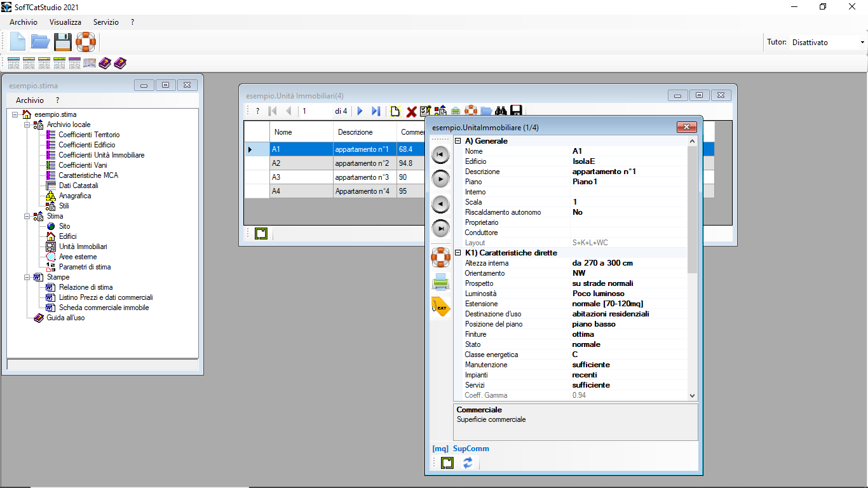Add new record in Unità Immobiliari toolbar
This screenshot has width=868, height=488.
[396, 111]
